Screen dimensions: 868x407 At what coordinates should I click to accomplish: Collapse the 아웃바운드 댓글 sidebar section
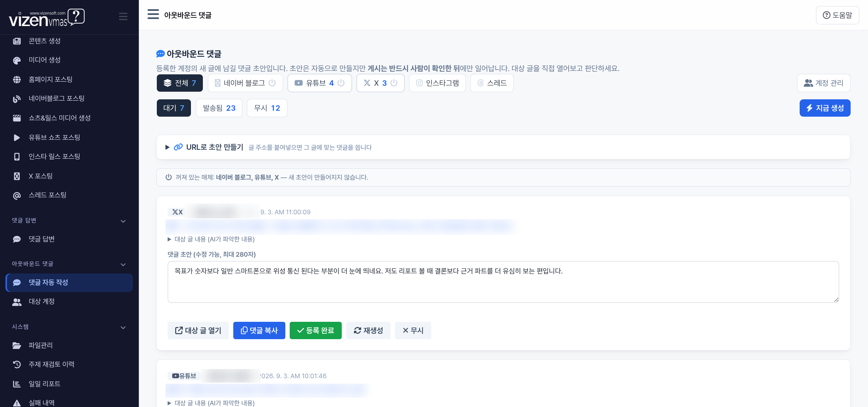pos(123,265)
